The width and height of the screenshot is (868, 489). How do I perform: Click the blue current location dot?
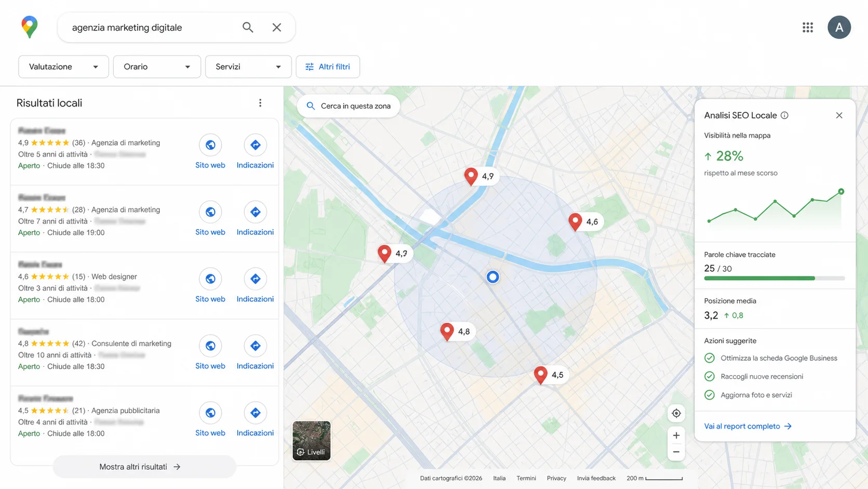click(493, 277)
